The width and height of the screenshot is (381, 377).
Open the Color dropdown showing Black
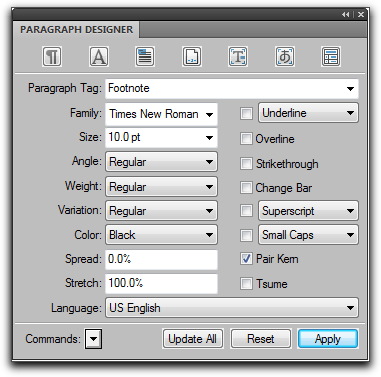point(161,235)
